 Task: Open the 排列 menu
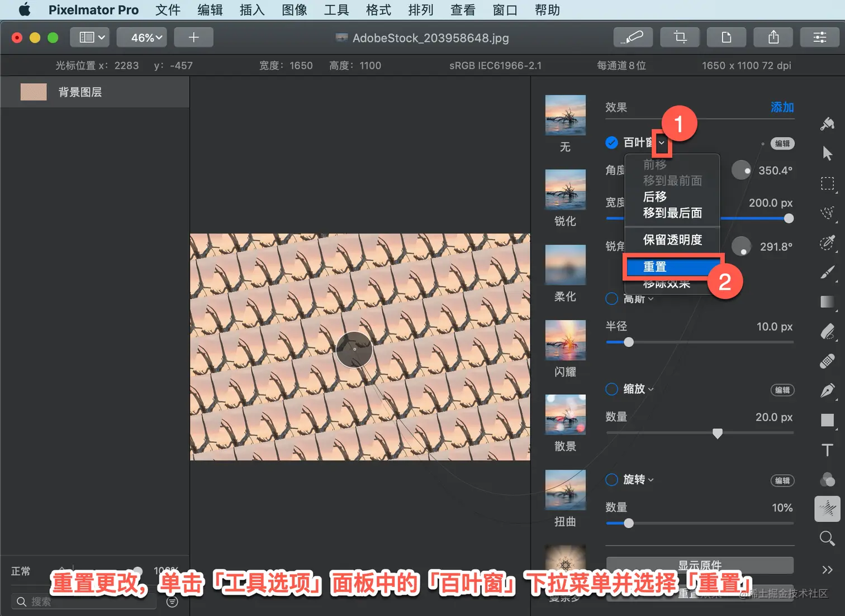click(x=421, y=10)
